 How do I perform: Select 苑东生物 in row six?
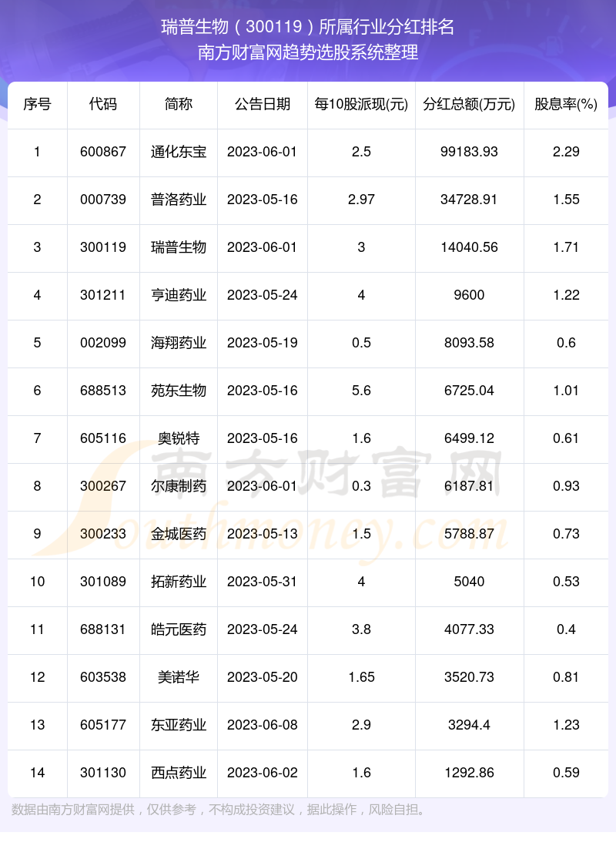click(179, 391)
